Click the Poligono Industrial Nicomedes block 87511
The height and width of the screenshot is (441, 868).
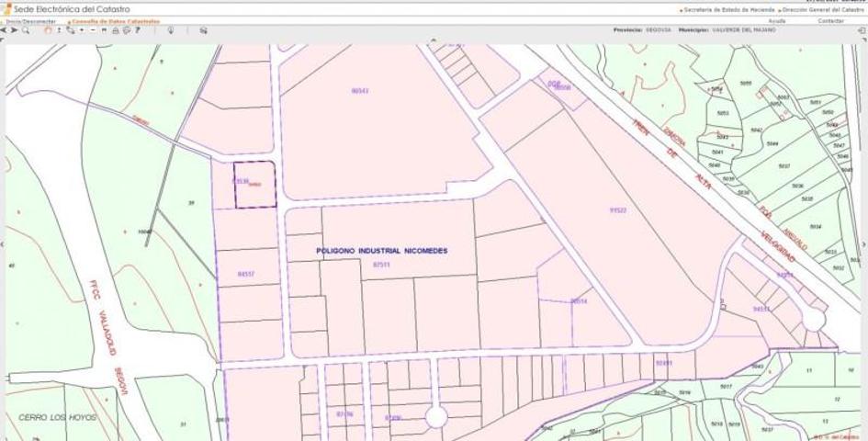(381, 265)
